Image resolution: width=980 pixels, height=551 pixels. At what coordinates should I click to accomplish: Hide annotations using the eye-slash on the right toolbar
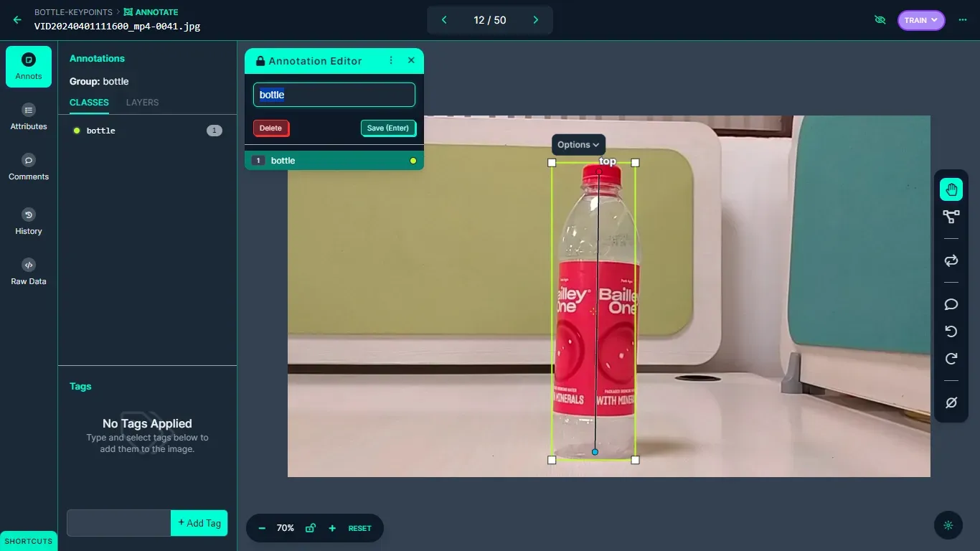(x=951, y=402)
